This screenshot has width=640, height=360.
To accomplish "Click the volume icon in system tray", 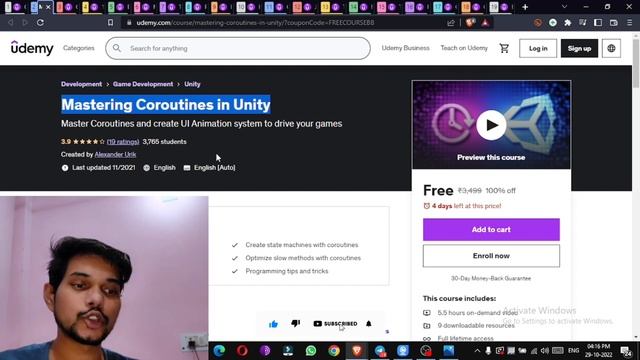I will [544, 351].
